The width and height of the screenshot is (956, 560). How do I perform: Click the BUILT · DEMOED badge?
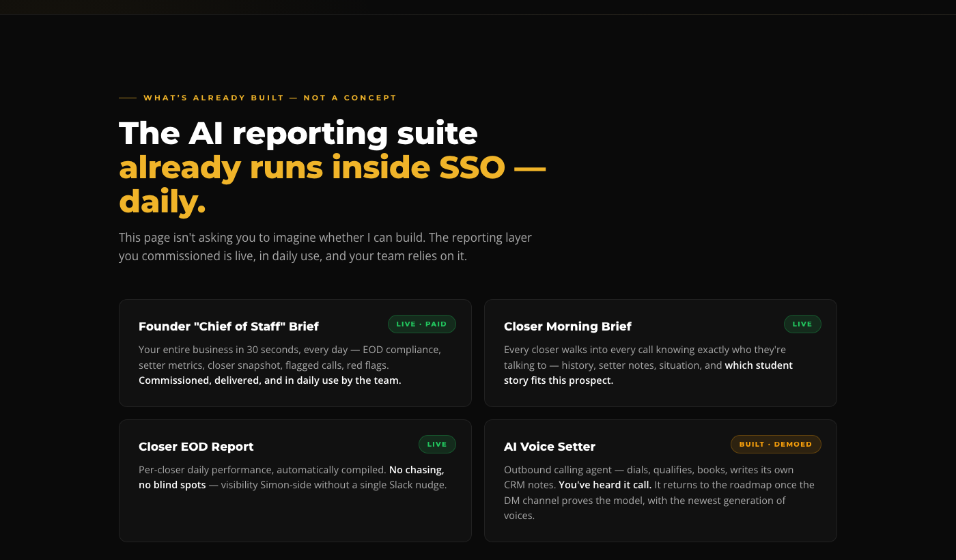(776, 444)
